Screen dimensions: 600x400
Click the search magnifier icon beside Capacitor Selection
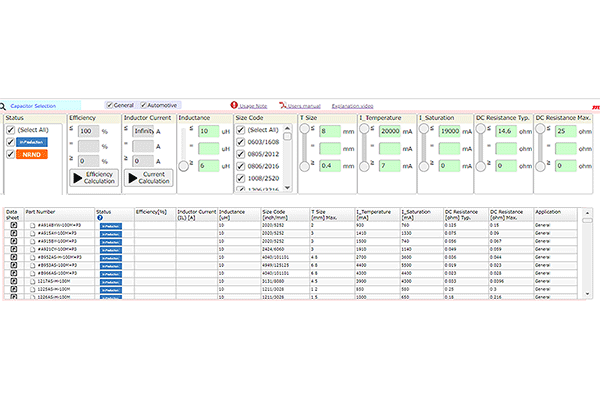(4, 105)
